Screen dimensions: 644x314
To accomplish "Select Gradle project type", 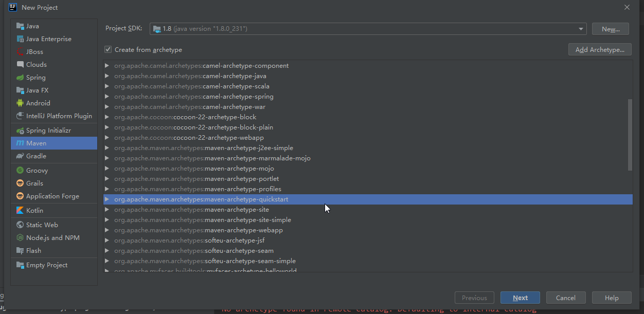I will pos(54,156).
